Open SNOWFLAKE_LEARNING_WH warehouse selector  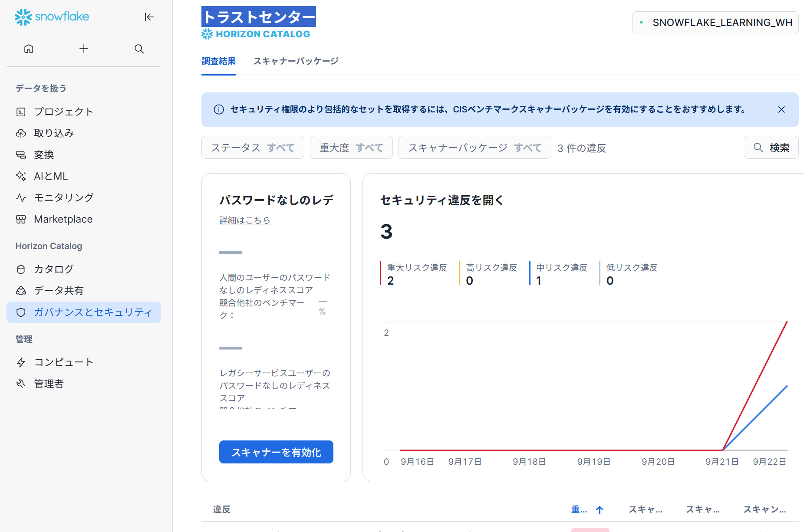(715, 23)
